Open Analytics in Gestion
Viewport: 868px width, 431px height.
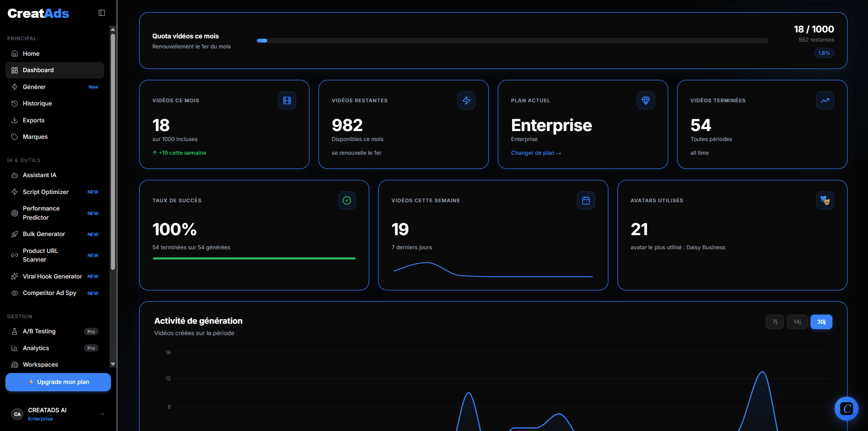click(x=55, y=348)
